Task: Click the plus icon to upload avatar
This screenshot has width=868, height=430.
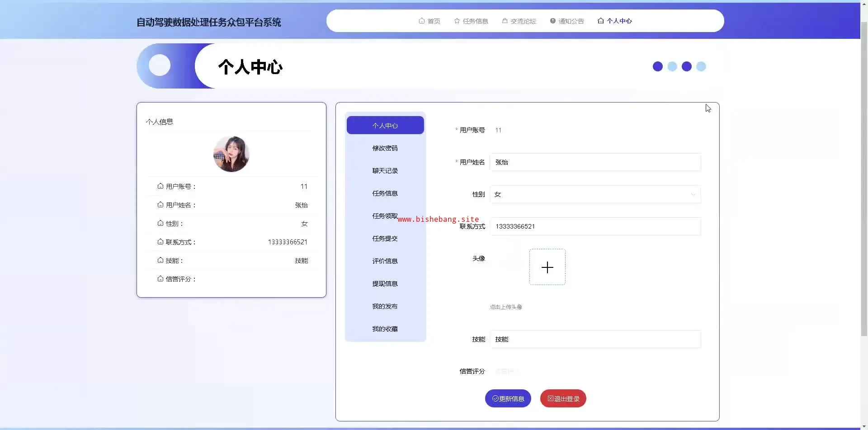Action: pos(547,267)
